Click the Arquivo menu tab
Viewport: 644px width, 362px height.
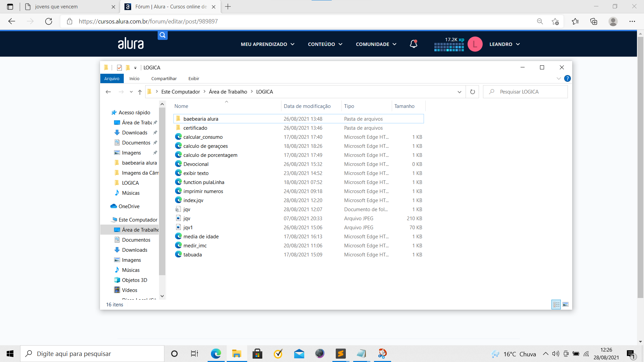click(x=112, y=78)
